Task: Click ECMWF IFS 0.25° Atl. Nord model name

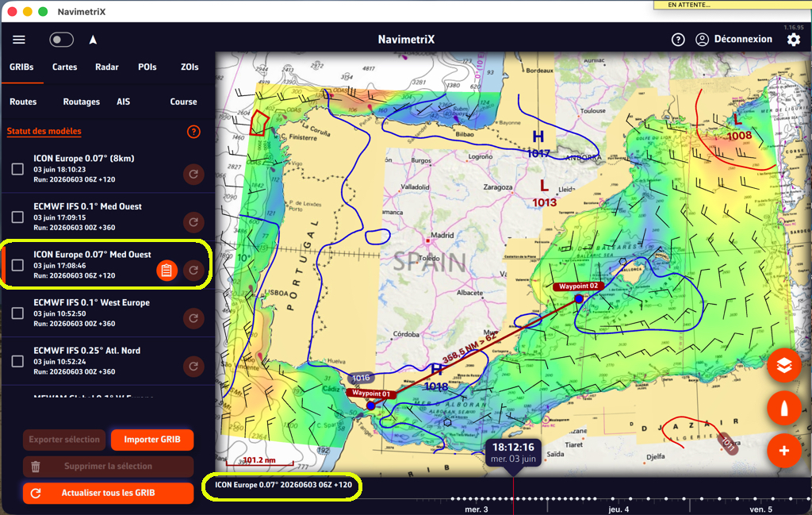Action: coord(87,351)
